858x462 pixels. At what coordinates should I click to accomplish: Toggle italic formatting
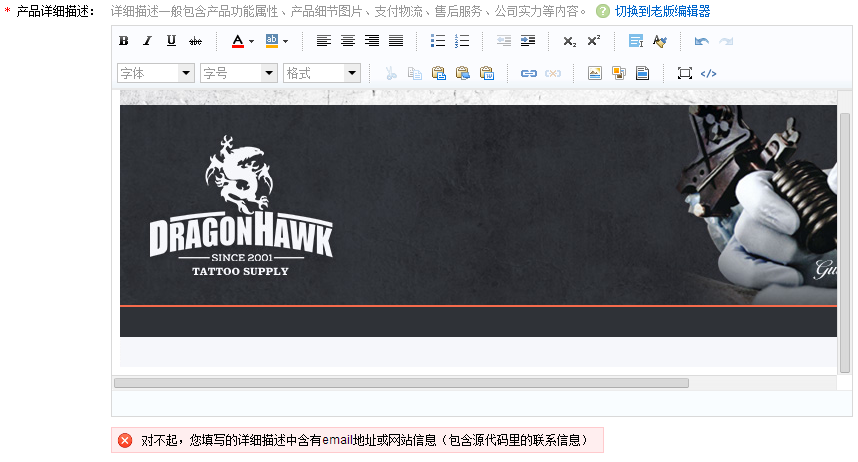click(x=147, y=41)
